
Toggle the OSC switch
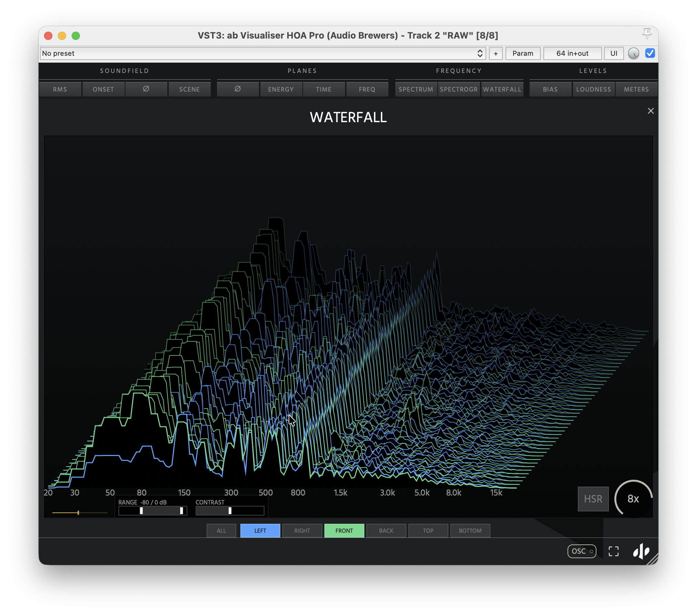tap(582, 551)
